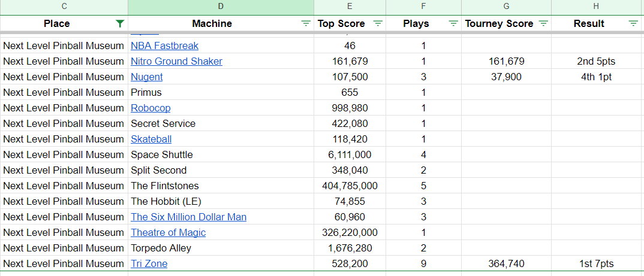Viewport: 644px width, 276px height.
Task: Select the Tourney Score header cell
Action: click(507, 24)
